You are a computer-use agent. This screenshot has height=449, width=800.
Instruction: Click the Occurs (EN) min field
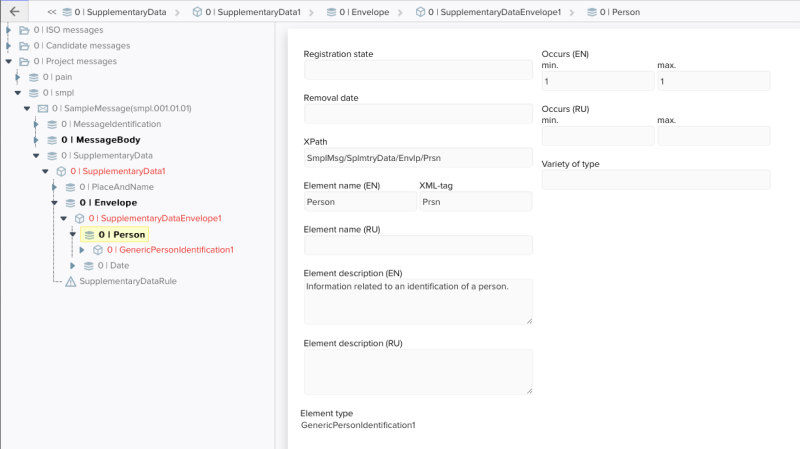point(598,81)
